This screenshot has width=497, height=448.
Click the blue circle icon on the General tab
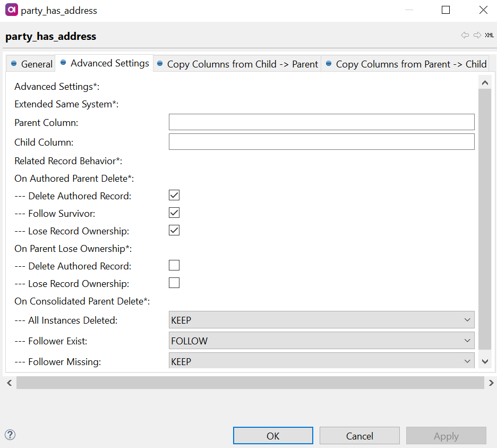(13, 63)
